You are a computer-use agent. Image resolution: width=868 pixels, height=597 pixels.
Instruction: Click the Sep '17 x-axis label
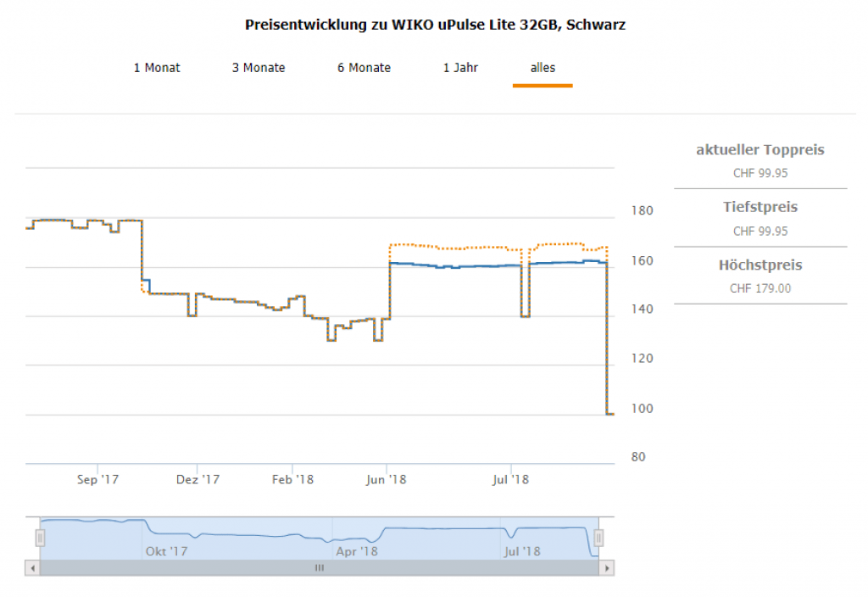point(98,480)
